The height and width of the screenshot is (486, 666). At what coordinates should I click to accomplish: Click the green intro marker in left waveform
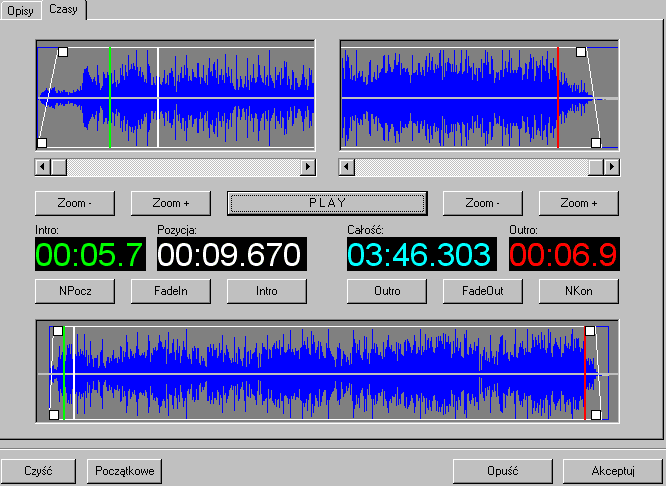coord(110,98)
